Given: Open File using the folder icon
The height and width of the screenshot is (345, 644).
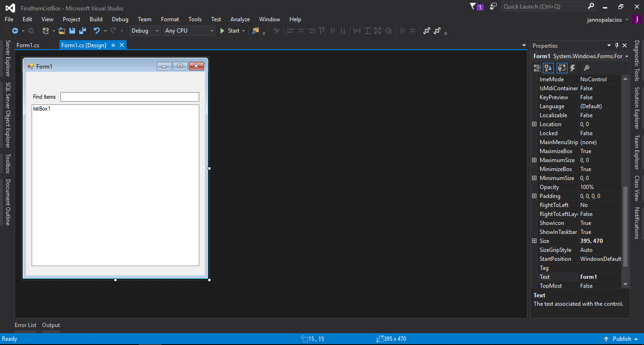Looking at the screenshot, I should coord(62,31).
